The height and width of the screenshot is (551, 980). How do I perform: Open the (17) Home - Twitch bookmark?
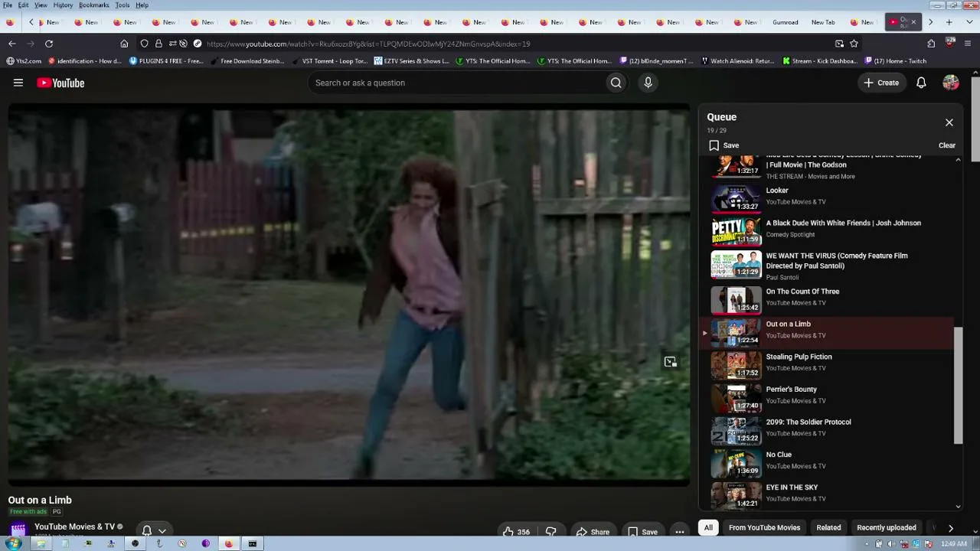click(x=895, y=61)
